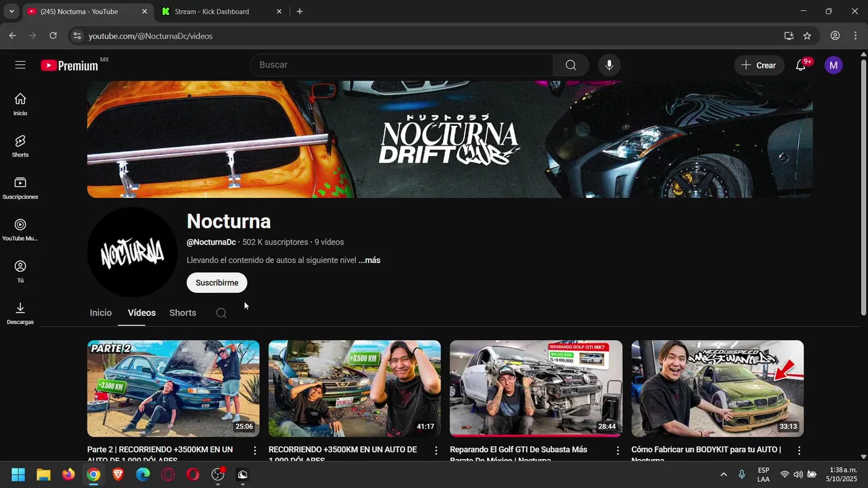Viewport: 868px width, 488px height.
Task: Go to Inicio in the sidebar
Action: [x=20, y=104]
